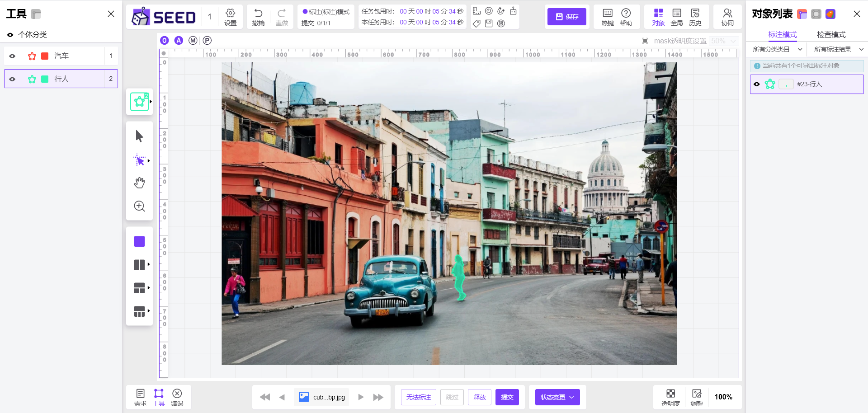The width and height of the screenshot is (868, 413).
Task: Click green 行人 color swatch
Action: [x=45, y=79]
